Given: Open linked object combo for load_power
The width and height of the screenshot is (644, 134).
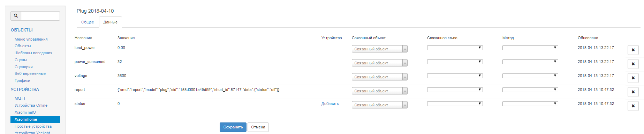Looking at the screenshot, I should coord(379,49).
